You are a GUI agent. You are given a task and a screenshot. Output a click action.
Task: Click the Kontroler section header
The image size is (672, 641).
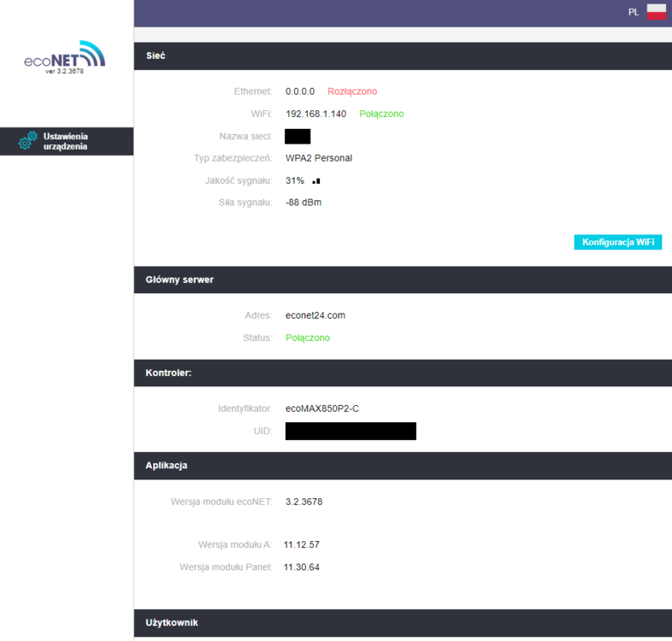[168, 373]
